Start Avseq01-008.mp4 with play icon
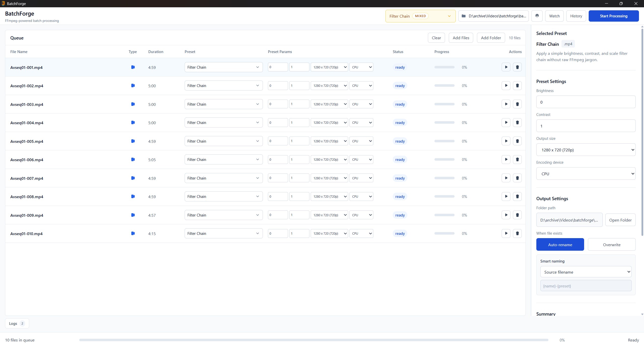Screen dimensions: 644x347 pos(506,196)
